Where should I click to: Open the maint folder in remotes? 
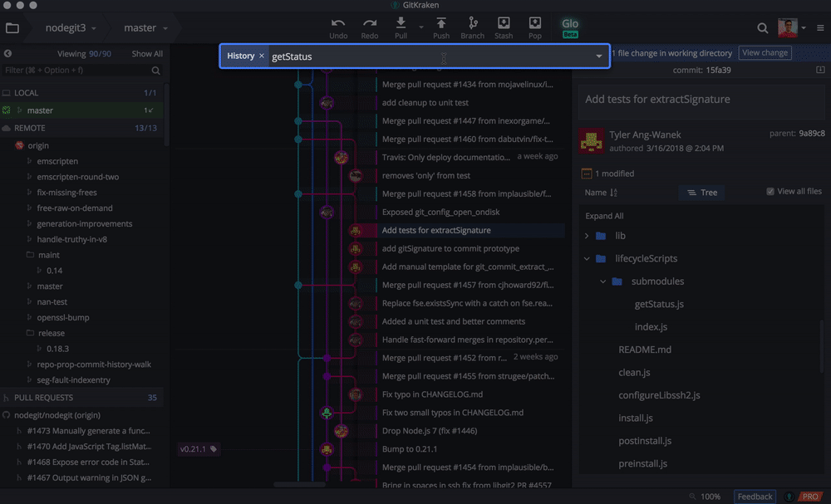click(48, 255)
